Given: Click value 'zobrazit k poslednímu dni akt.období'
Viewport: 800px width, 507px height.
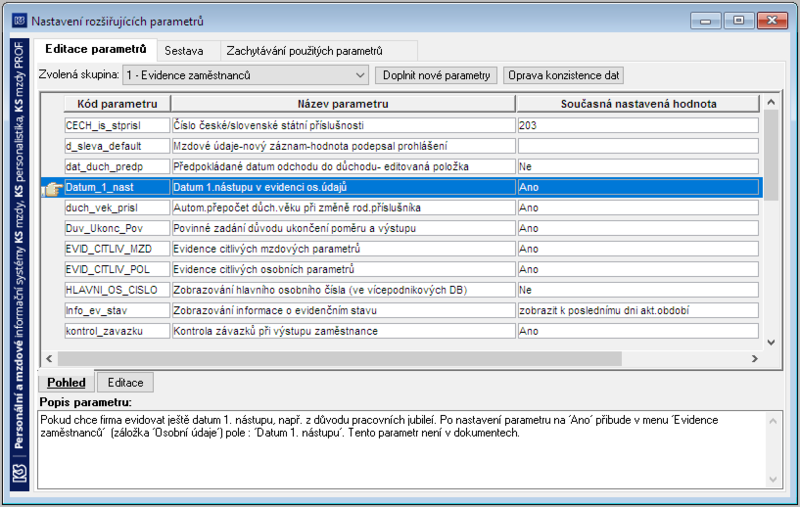Looking at the screenshot, I should 638,311.
